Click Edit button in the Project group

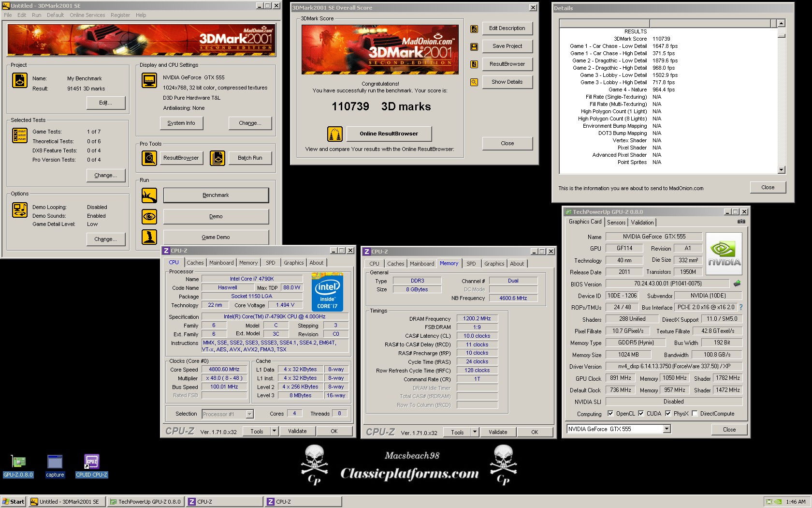click(x=105, y=103)
